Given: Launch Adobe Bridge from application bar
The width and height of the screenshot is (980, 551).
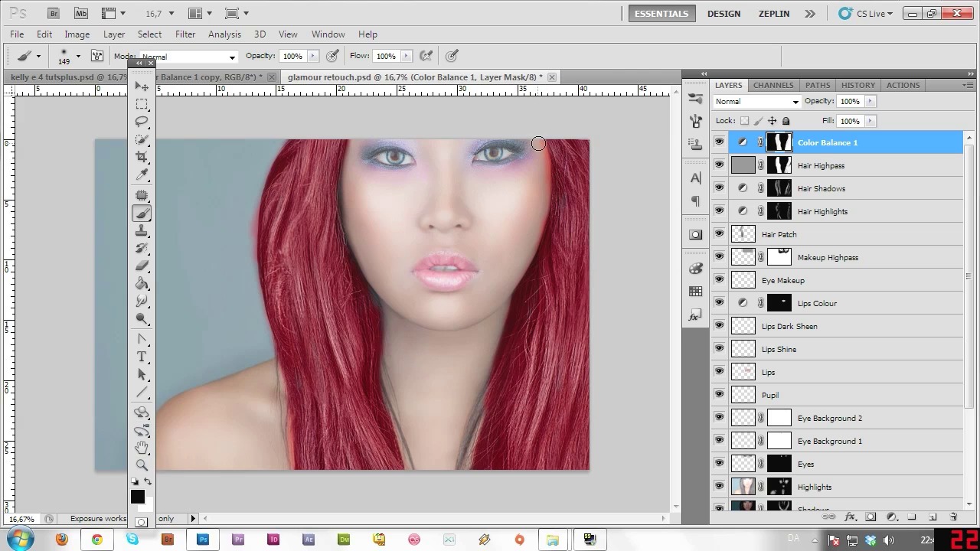Looking at the screenshot, I should click(x=53, y=13).
